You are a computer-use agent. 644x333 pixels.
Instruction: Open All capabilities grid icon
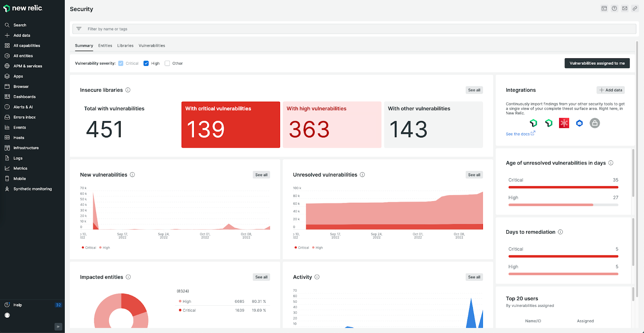(7, 45)
